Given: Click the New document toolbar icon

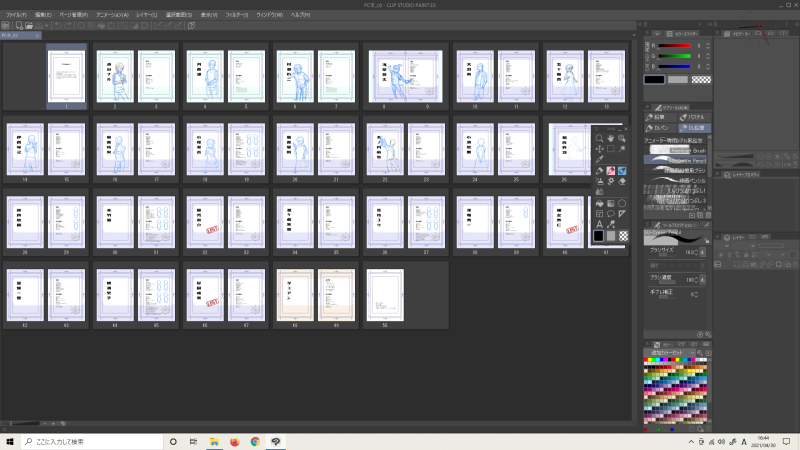Looking at the screenshot, I should point(19,26).
